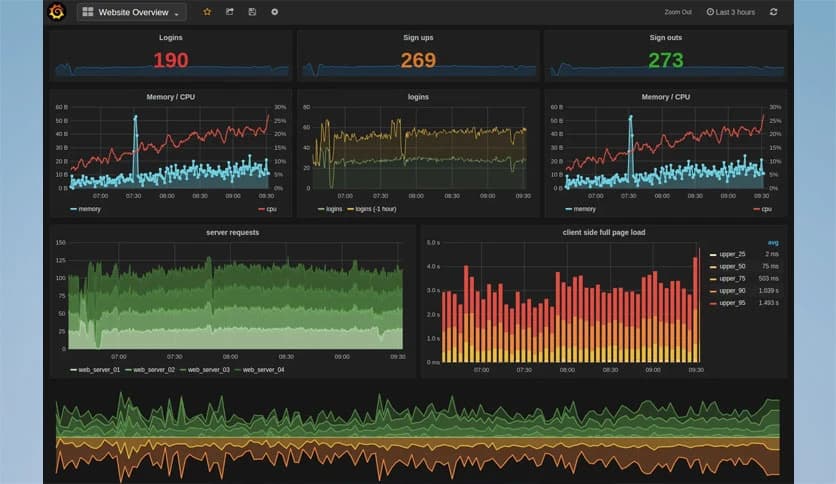Image resolution: width=836 pixels, height=484 pixels.
Task: Click the share dashboard icon
Action: [229, 12]
